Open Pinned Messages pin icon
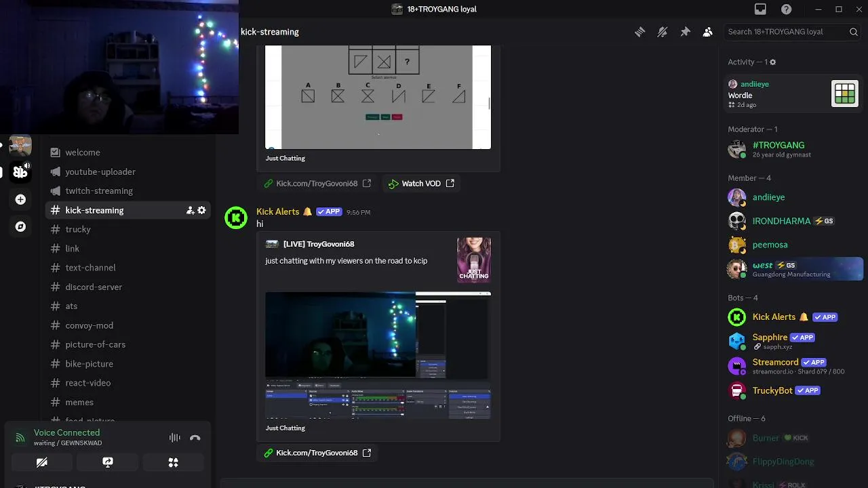Screen dimensions: 868x488 pyautogui.click(x=685, y=32)
